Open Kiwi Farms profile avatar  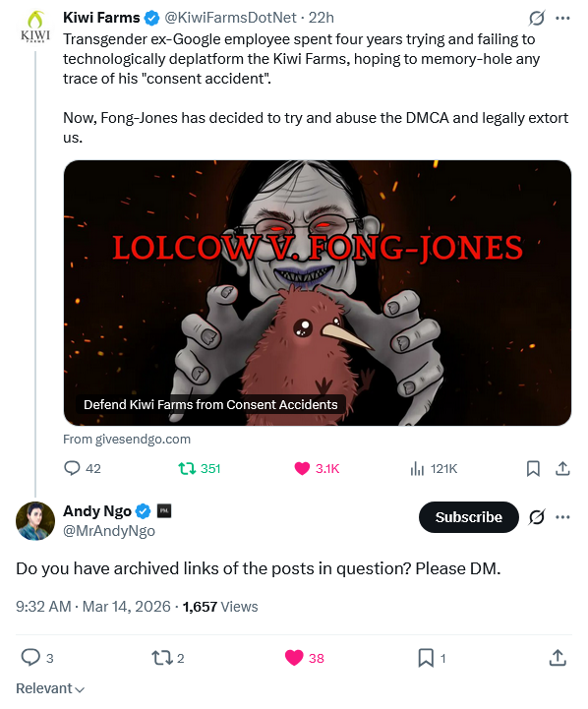tap(35, 27)
